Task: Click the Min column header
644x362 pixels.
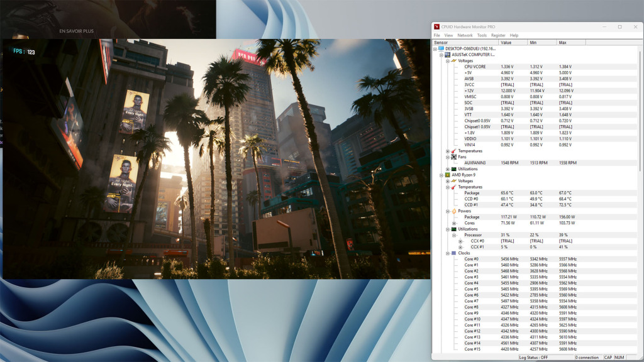Action: pyautogui.click(x=542, y=42)
